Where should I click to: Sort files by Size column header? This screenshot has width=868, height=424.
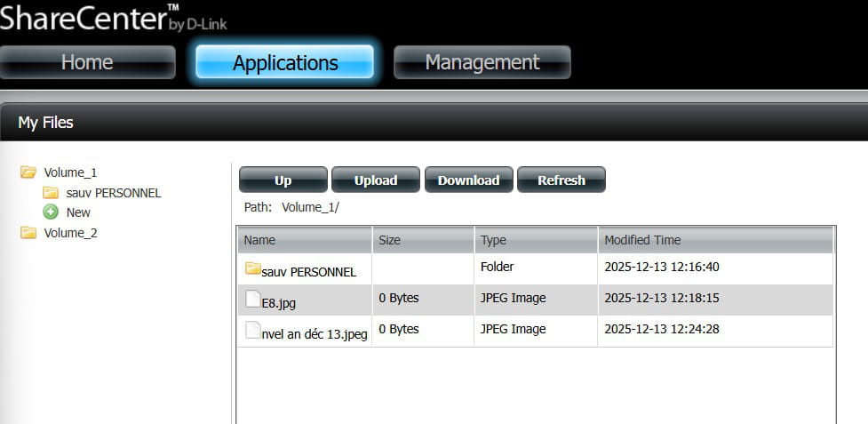(x=423, y=240)
